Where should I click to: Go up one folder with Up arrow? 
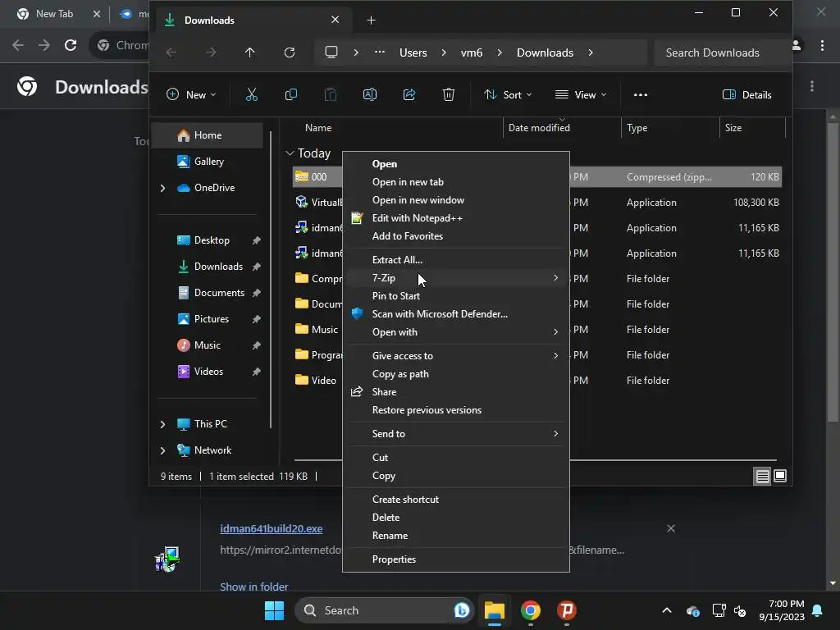[249, 52]
